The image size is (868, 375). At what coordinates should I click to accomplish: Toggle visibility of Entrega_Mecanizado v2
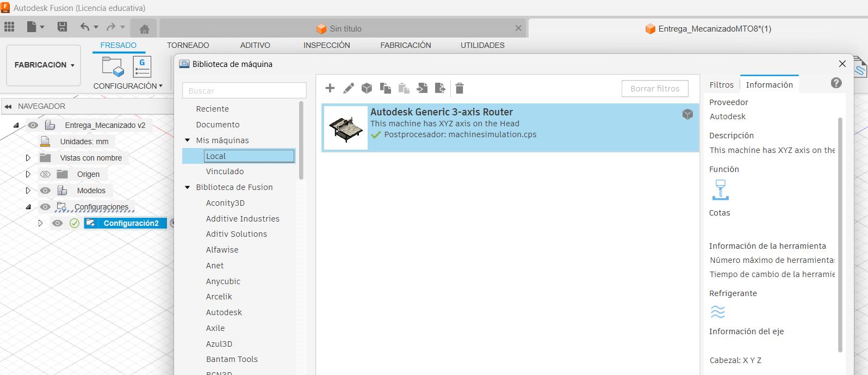[x=33, y=125]
